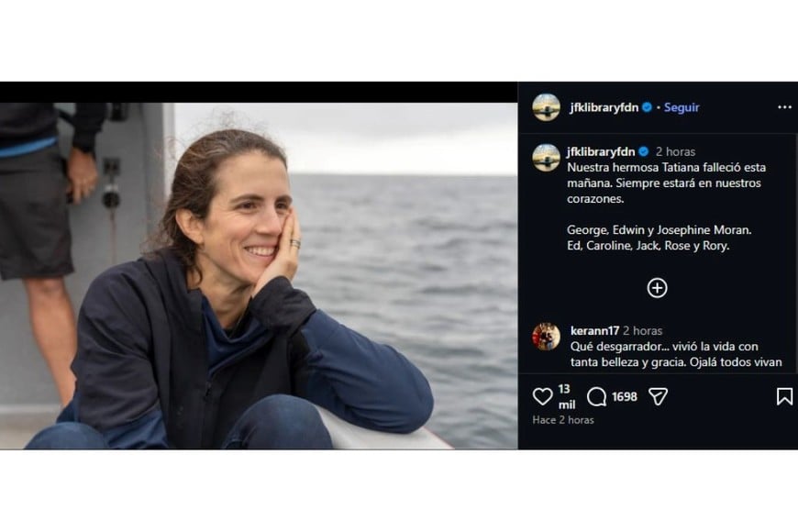Click the "Hace 2 horas" post timestamp
Viewport: 798px width, 532px height.
click(x=563, y=420)
